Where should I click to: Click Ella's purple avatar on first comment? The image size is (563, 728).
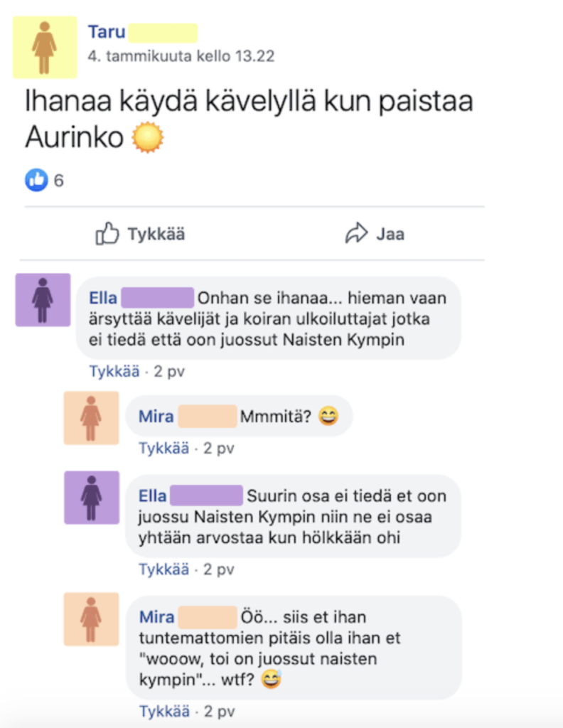(43, 300)
